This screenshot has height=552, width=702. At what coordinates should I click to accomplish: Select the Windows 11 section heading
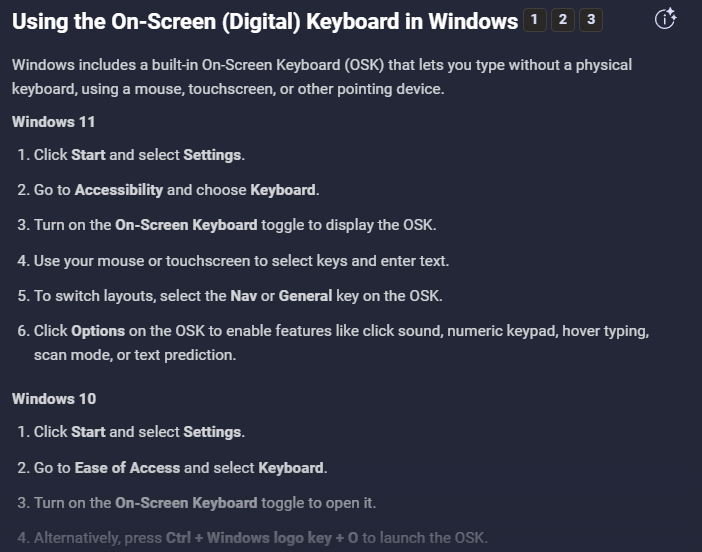53,122
